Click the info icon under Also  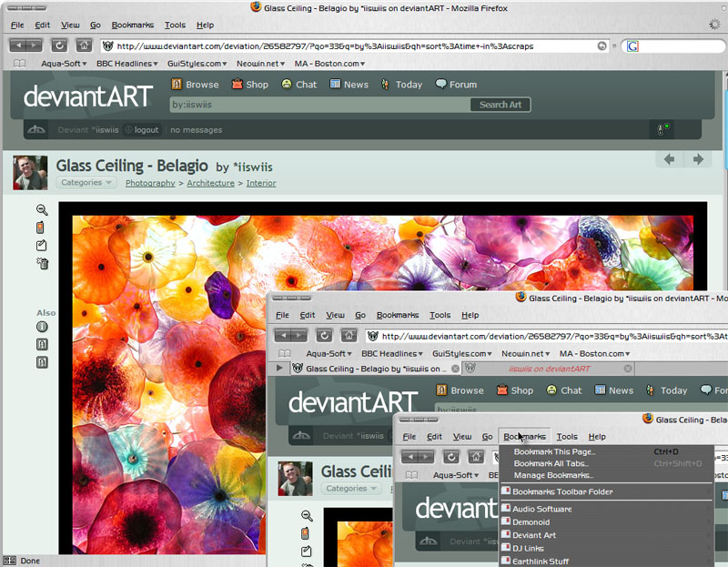point(42,327)
